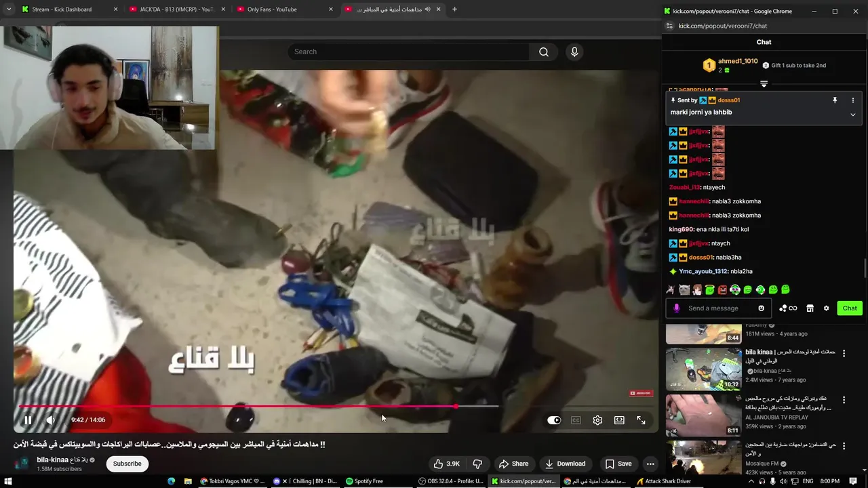The height and width of the screenshot is (488, 868).
Task: Like the video with 3.9K likes
Action: click(x=446, y=464)
